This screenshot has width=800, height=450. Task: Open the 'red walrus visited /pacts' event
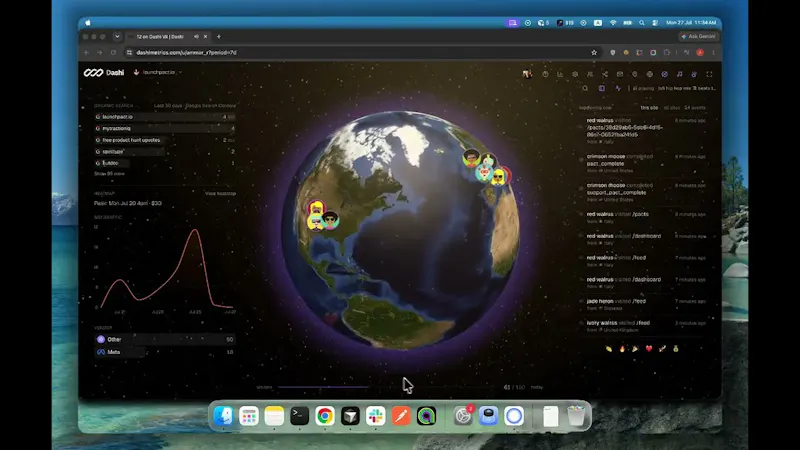coord(643,217)
